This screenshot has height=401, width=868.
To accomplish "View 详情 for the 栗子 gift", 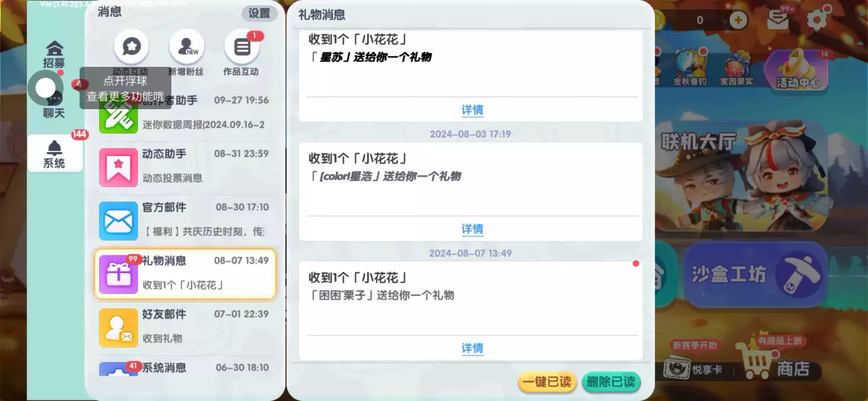I will coord(472,348).
